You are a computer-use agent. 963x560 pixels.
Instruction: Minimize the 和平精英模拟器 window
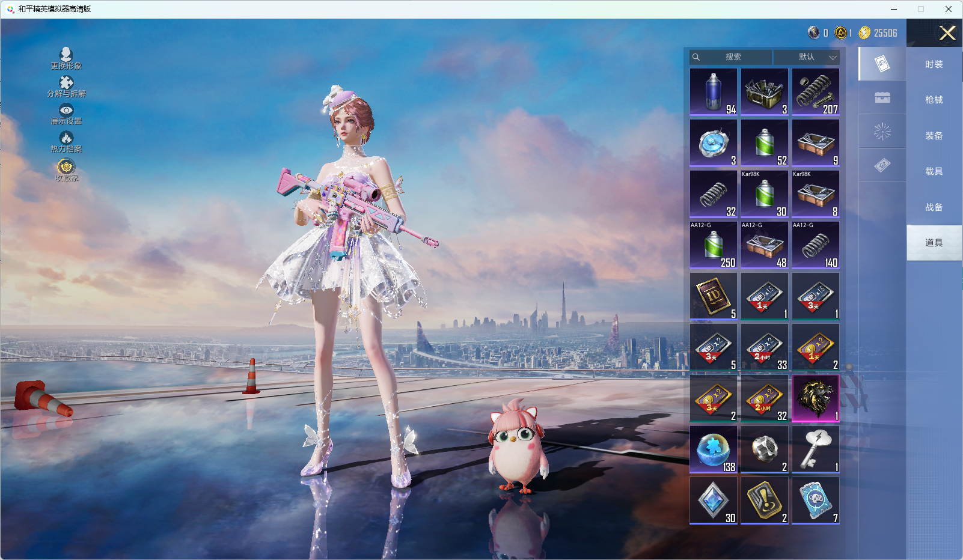tap(894, 9)
